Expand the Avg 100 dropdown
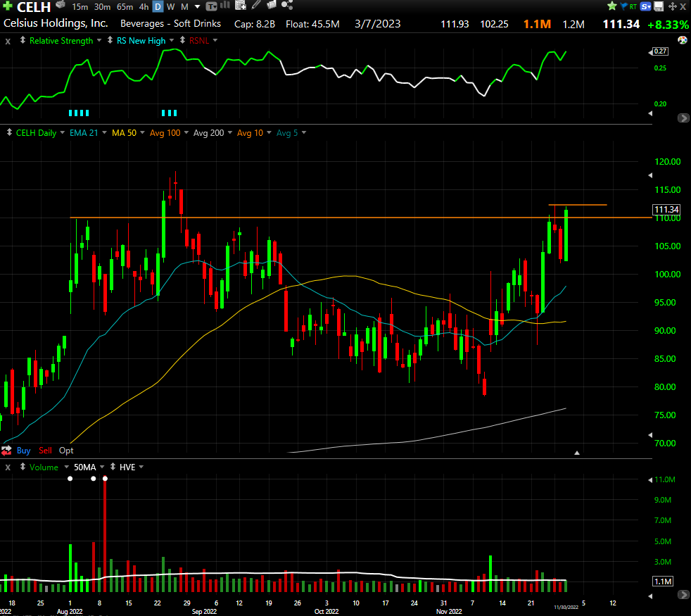The width and height of the screenshot is (691, 616). (x=186, y=132)
